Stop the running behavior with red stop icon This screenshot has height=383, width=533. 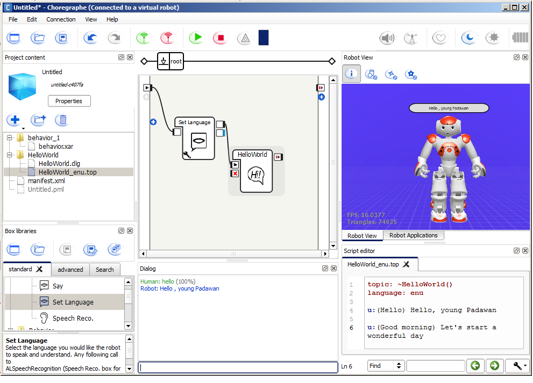pos(220,38)
